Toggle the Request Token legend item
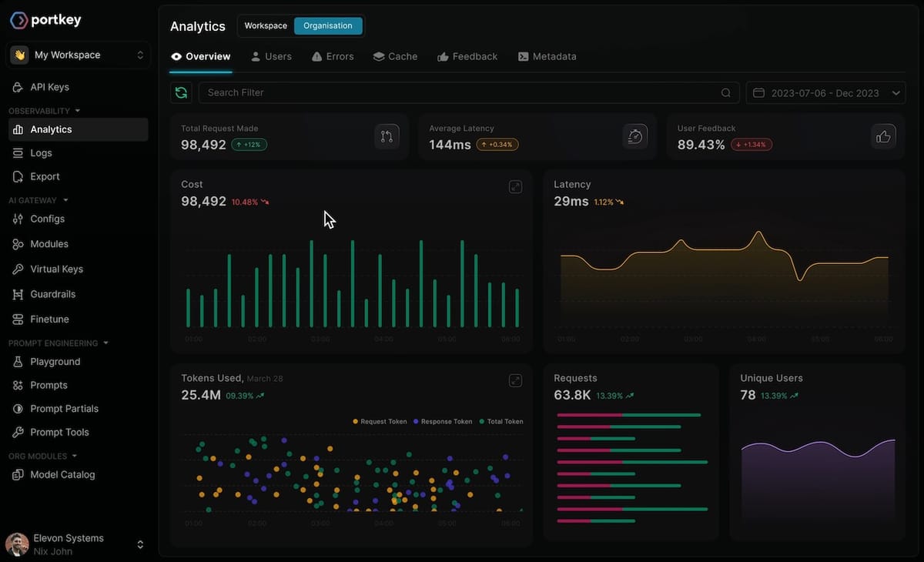 click(x=380, y=421)
